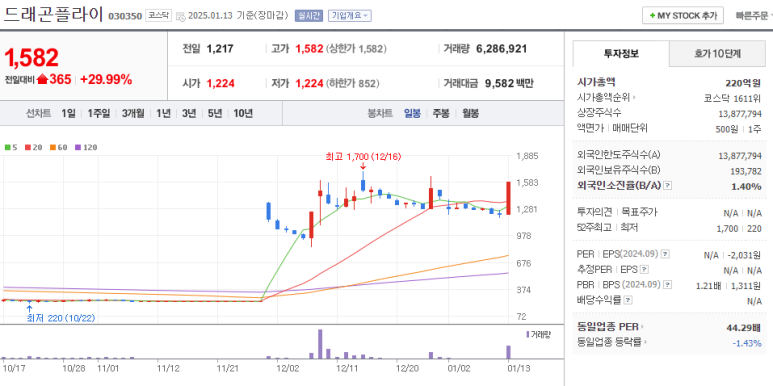Select the 1일 line chart period
The image size is (773, 386).
(68, 113)
